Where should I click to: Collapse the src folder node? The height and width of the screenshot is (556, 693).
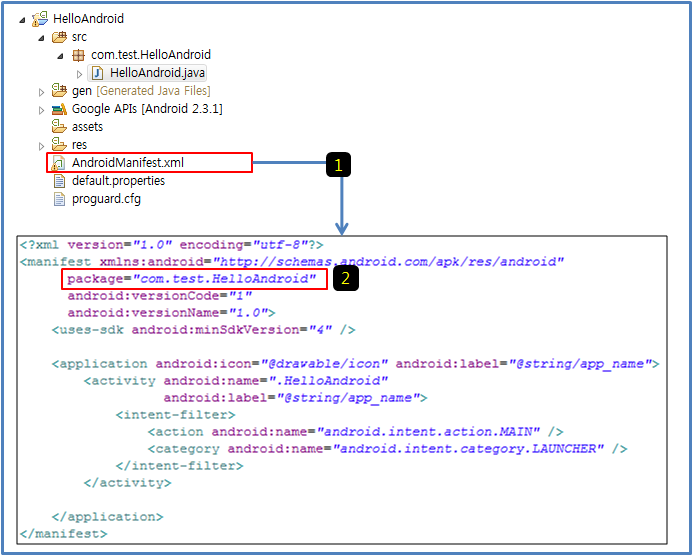tap(41, 38)
